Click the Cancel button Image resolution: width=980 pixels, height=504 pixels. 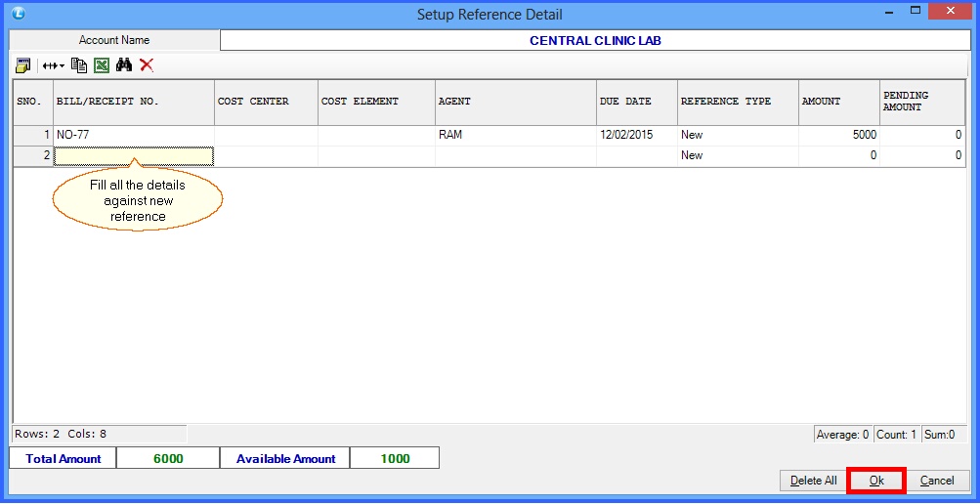(937, 481)
